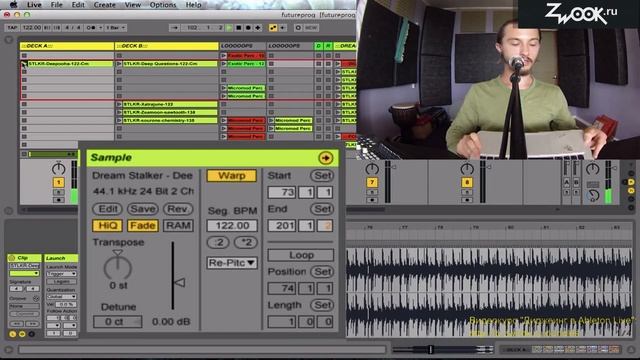
Task: Open the Launch Mode Trigger dropdown
Action: click(x=61, y=274)
